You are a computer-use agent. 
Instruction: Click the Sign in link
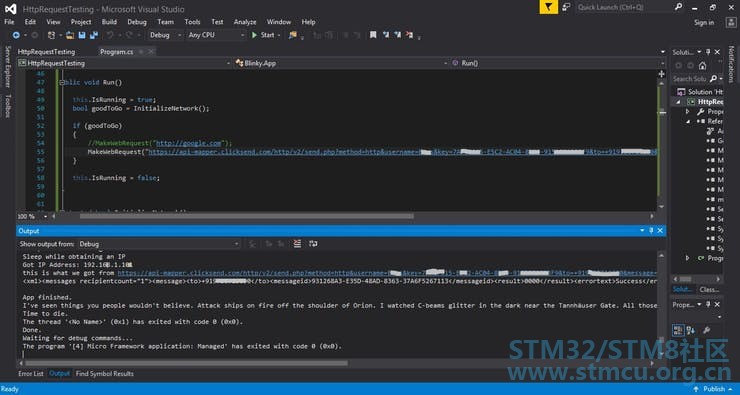click(x=704, y=22)
